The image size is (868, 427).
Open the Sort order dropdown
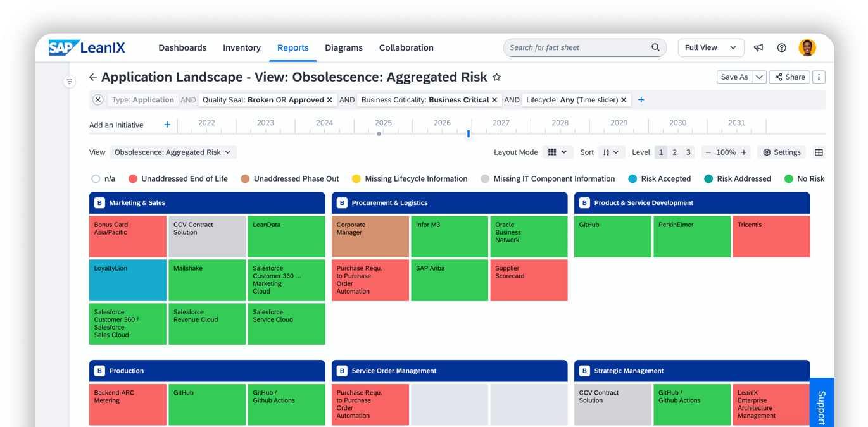pos(611,152)
